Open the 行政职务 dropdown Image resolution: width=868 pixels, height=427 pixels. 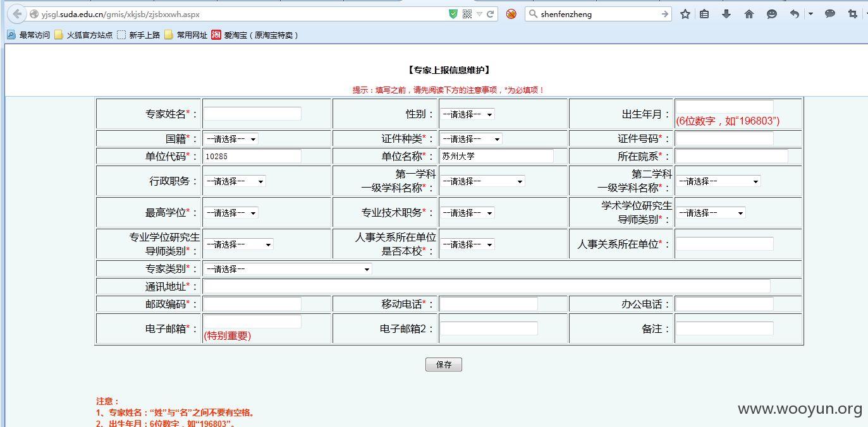[235, 181]
